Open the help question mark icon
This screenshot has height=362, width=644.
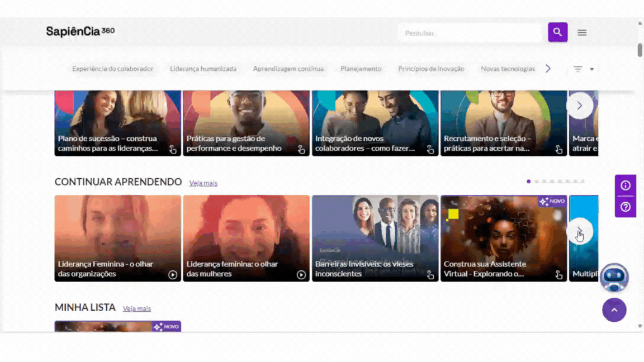click(x=625, y=207)
